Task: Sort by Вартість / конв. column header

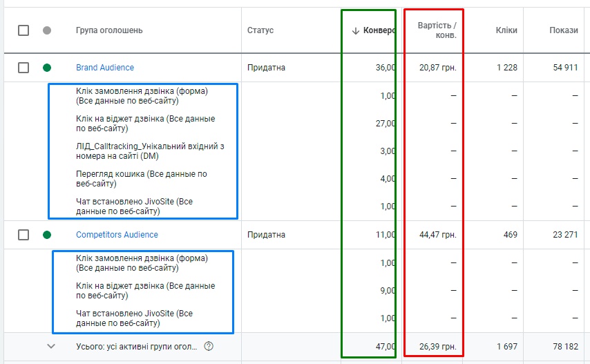Action: click(437, 30)
